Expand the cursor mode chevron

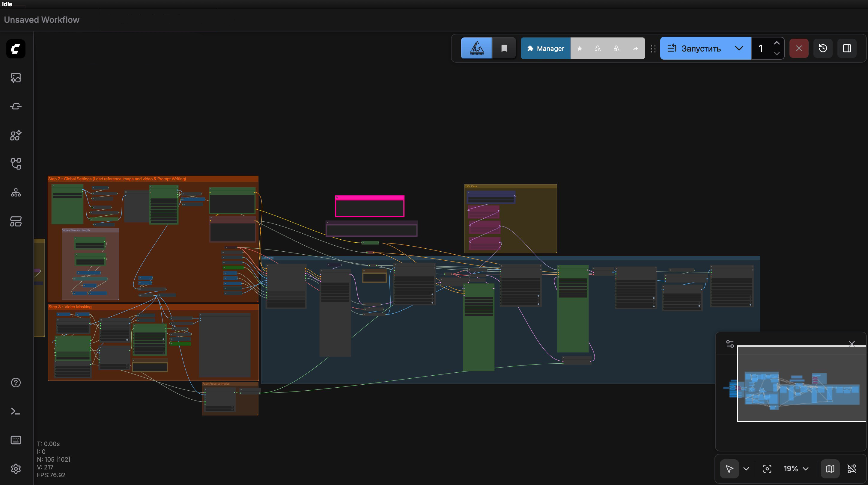[746, 469]
